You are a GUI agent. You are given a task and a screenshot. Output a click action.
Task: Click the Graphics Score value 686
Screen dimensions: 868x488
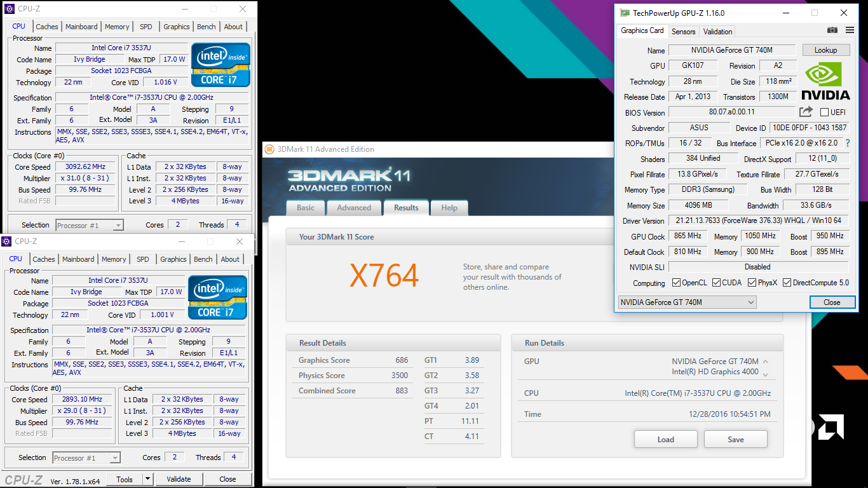click(402, 360)
